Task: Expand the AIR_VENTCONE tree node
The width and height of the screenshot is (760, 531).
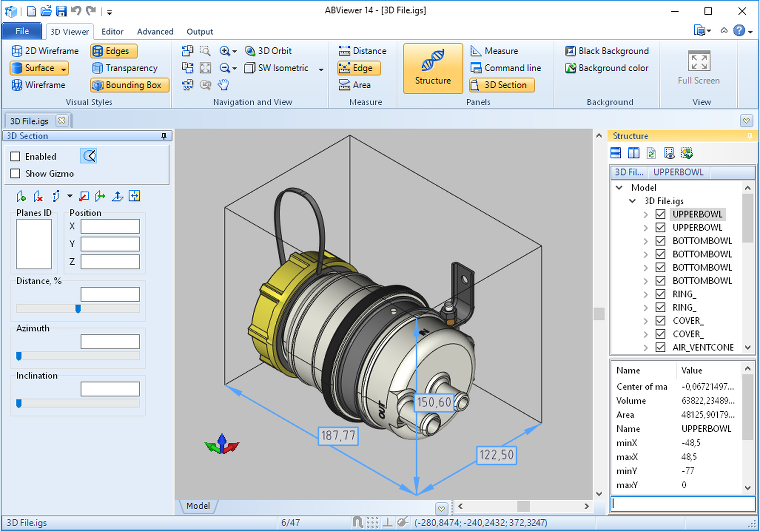Action: click(646, 347)
